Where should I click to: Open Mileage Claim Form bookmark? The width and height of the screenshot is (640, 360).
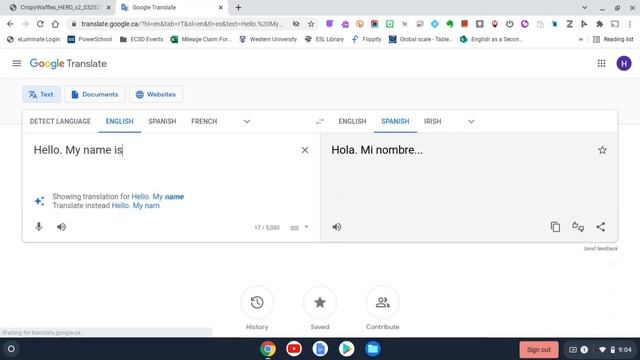(201, 39)
